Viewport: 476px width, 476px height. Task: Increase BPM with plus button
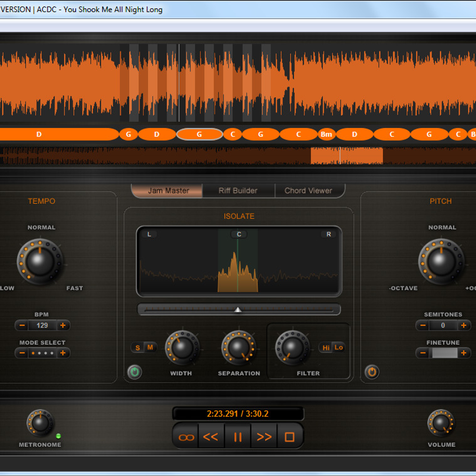coord(63,325)
